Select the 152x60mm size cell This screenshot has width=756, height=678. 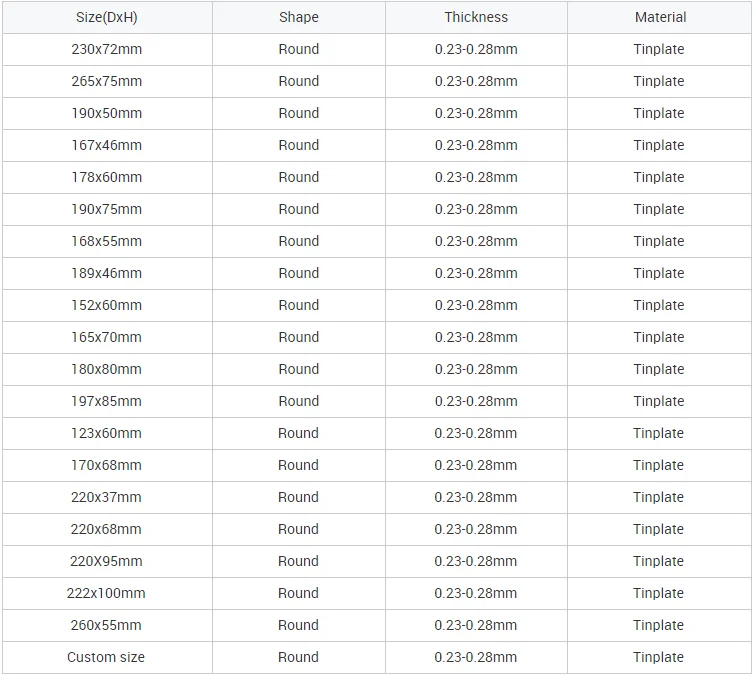(106, 305)
